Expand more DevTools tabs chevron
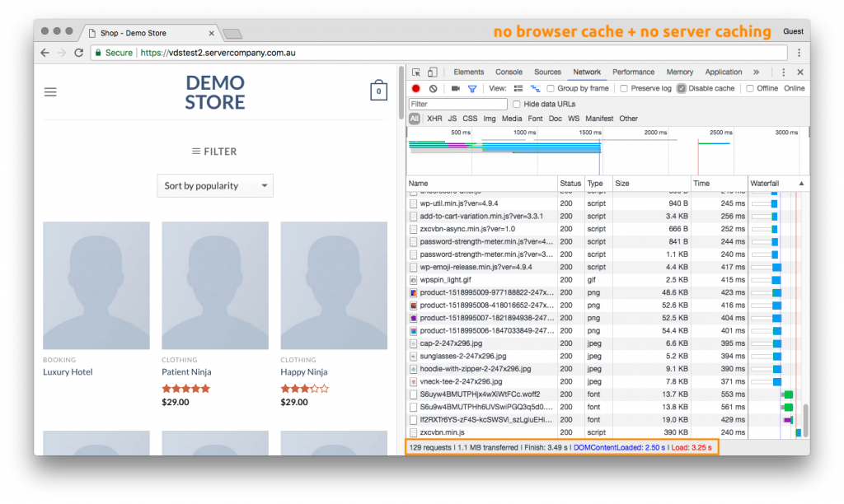Screen dimensions: 844x504 (756, 72)
